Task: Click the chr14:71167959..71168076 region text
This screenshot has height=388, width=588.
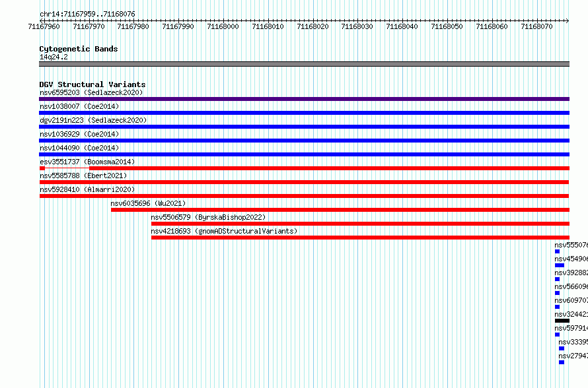Action: pyautogui.click(x=87, y=14)
